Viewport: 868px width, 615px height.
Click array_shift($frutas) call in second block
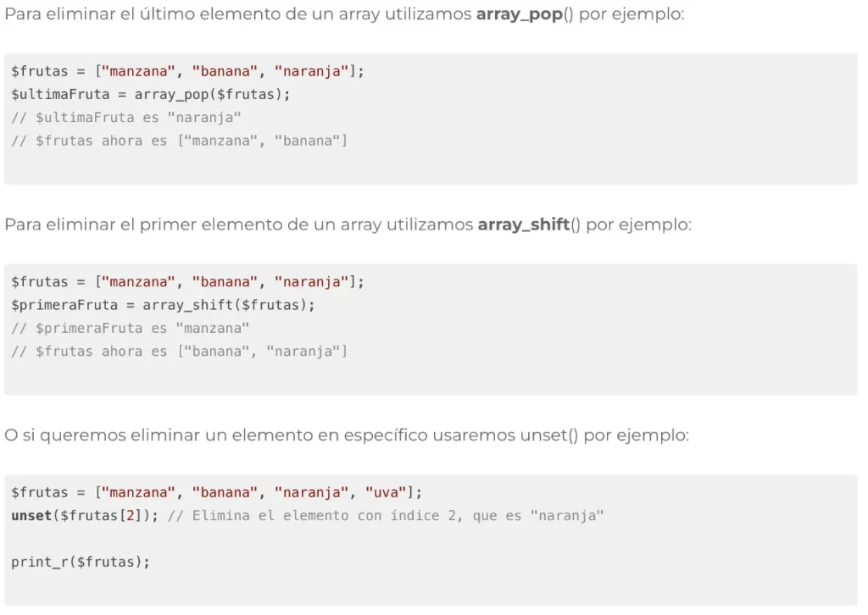click(x=225, y=305)
